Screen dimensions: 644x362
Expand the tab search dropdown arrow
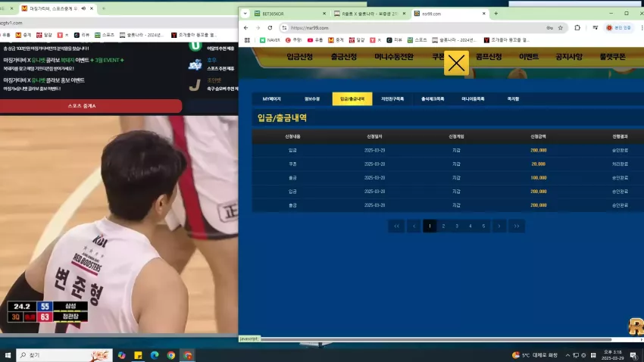[245, 14]
